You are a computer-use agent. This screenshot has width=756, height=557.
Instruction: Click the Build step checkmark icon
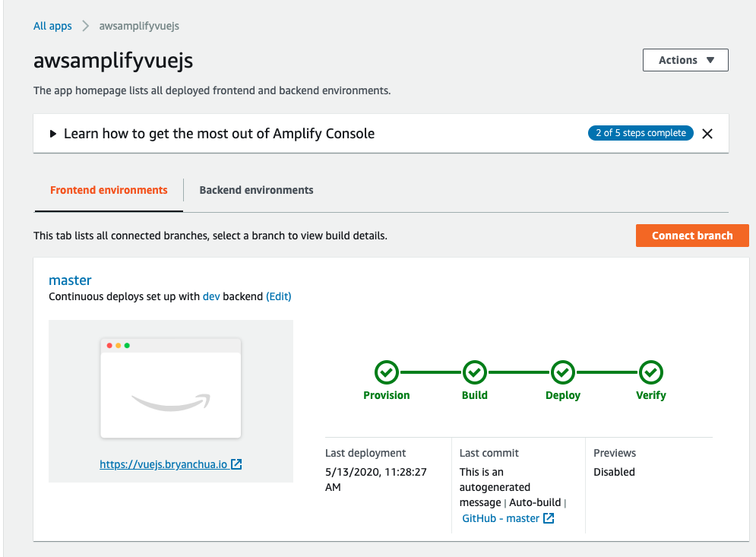[475, 372]
